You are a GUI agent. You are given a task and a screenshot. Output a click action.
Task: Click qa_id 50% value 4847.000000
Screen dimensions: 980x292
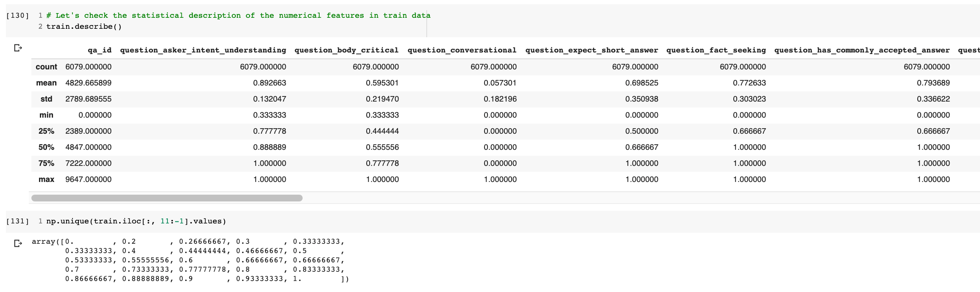pyautogui.click(x=88, y=147)
